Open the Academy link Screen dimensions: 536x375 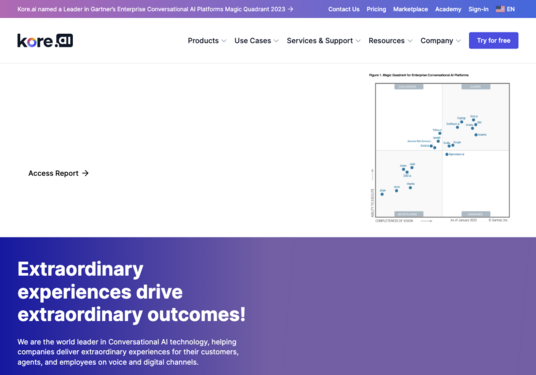448,9
